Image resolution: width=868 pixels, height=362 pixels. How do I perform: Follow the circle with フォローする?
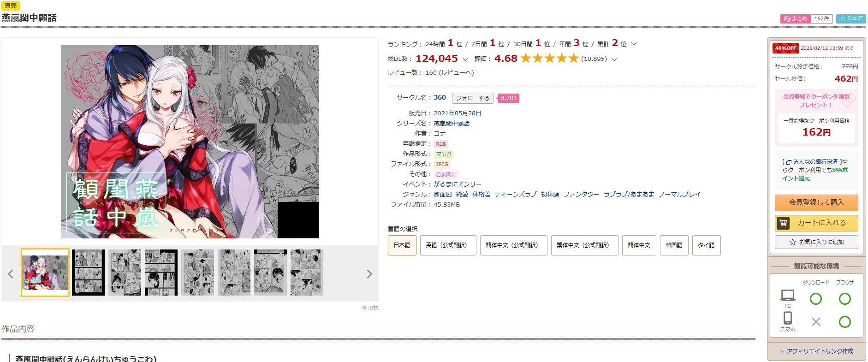pyautogui.click(x=473, y=98)
